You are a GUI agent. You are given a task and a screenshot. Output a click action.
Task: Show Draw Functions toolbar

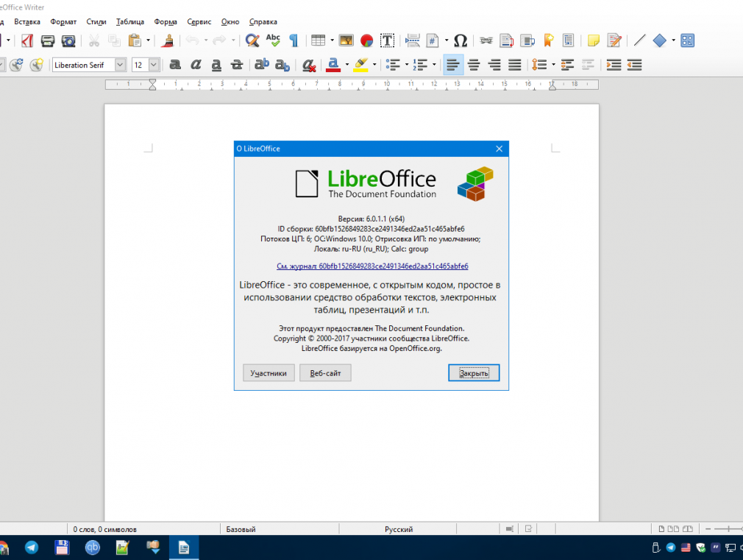tap(687, 40)
